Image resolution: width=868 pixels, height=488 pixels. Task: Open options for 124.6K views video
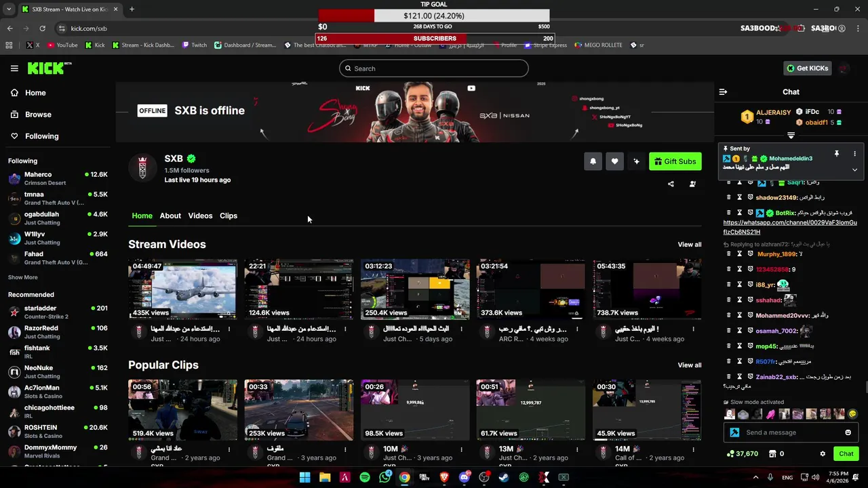pyautogui.click(x=345, y=329)
